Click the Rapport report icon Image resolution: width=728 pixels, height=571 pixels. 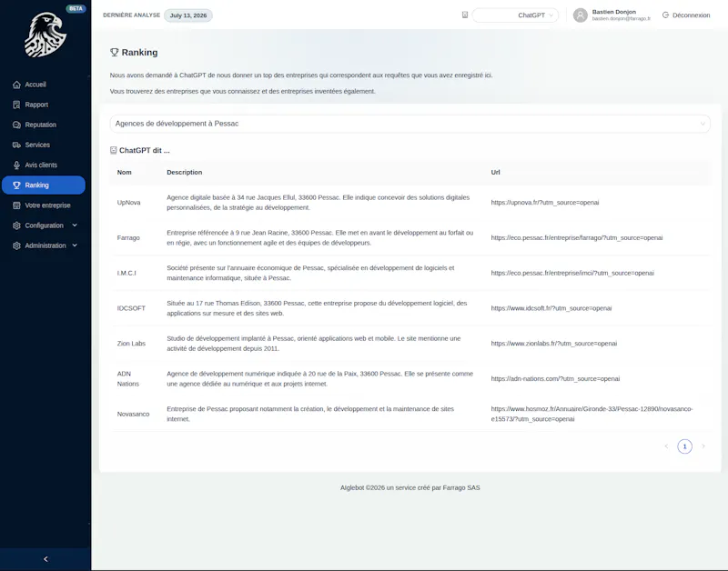click(x=16, y=105)
